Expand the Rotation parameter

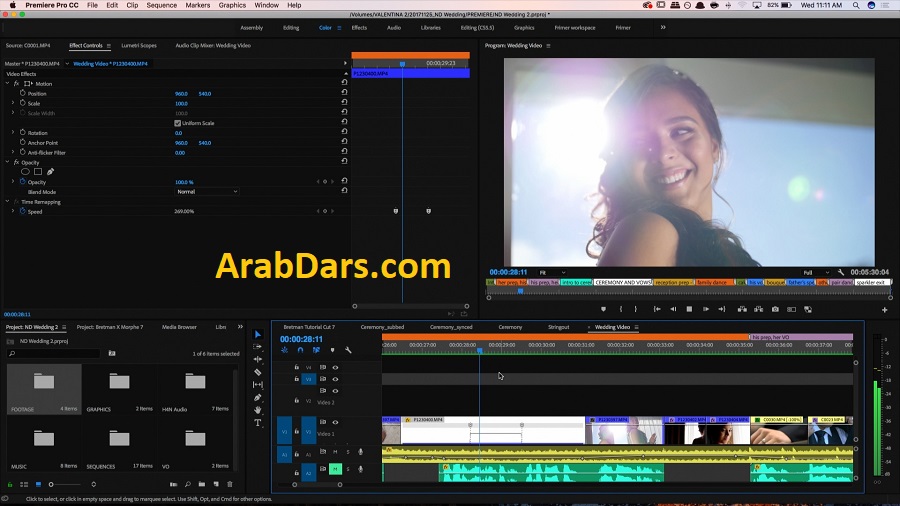[13, 133]
